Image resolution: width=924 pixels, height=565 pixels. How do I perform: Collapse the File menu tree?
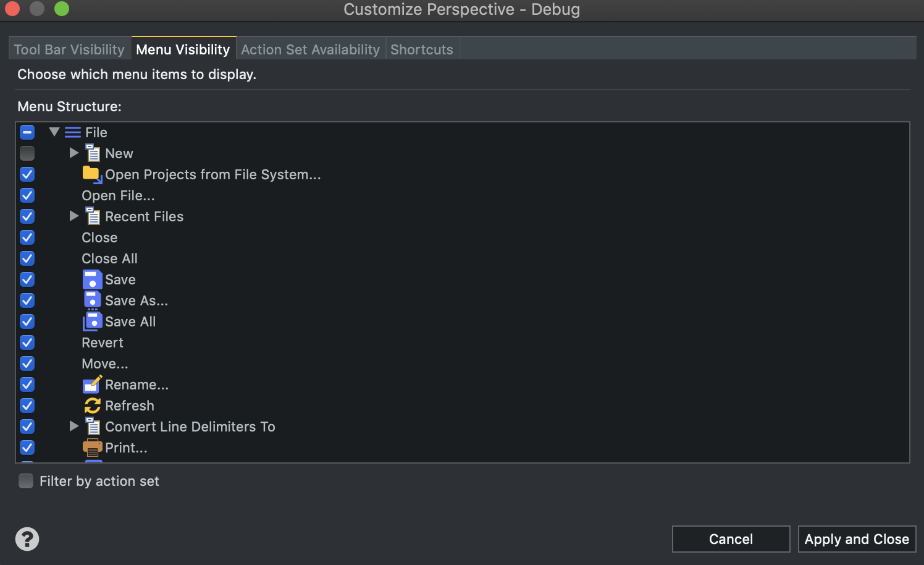click(x=54, y=132)
